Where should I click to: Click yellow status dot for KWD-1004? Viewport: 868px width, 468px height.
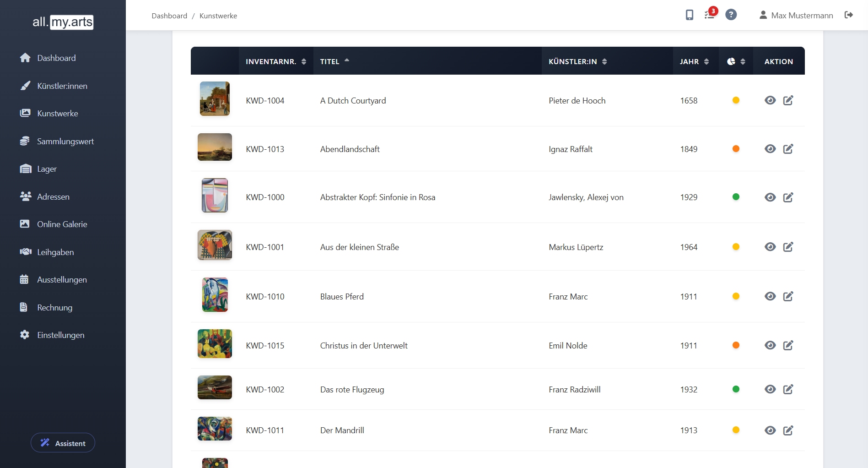(x=736, y=100)
